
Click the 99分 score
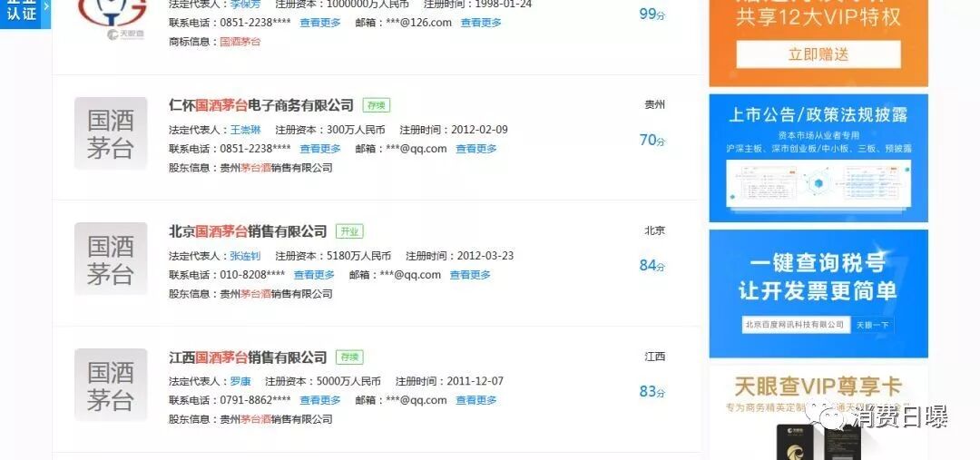[x=652, y=13]
